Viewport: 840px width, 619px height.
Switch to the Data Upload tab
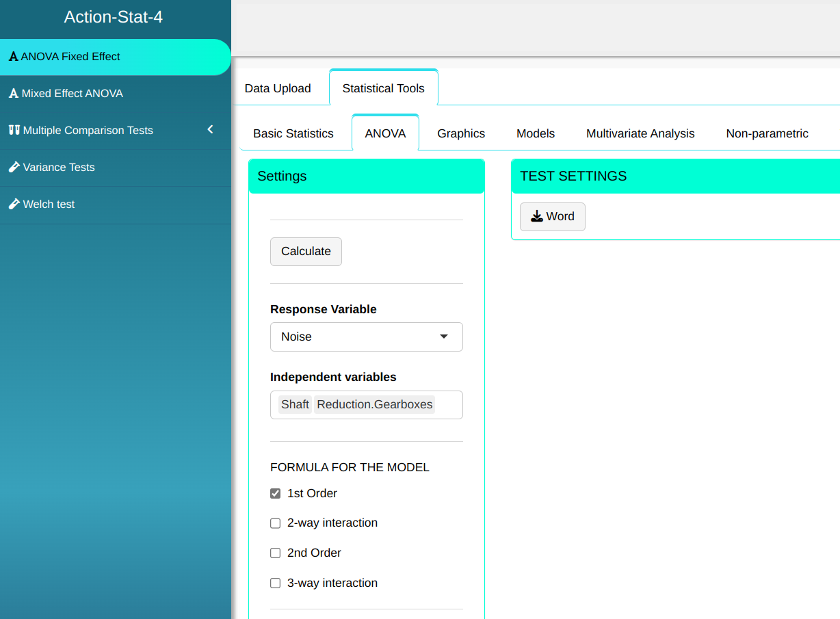278,88
